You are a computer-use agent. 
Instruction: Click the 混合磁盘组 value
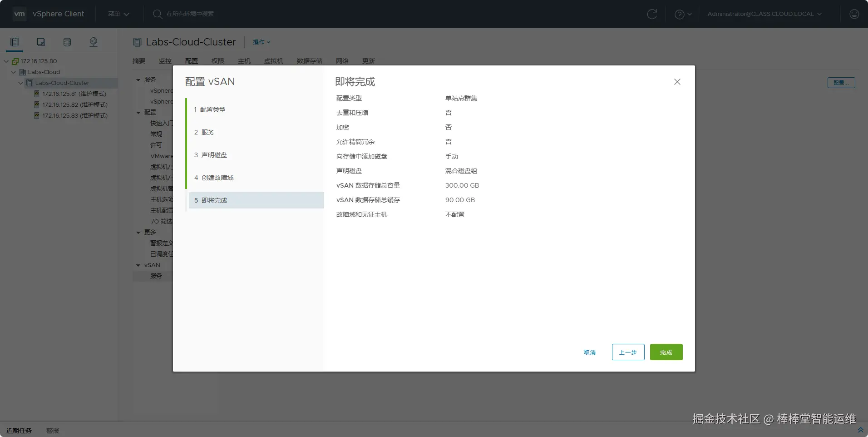coord(461,171)
